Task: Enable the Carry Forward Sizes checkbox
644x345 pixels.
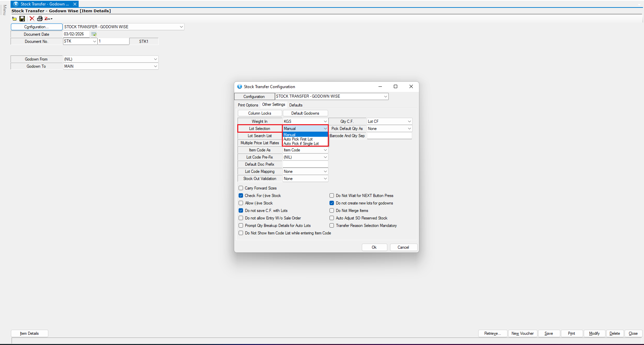Action: (241, 188)
